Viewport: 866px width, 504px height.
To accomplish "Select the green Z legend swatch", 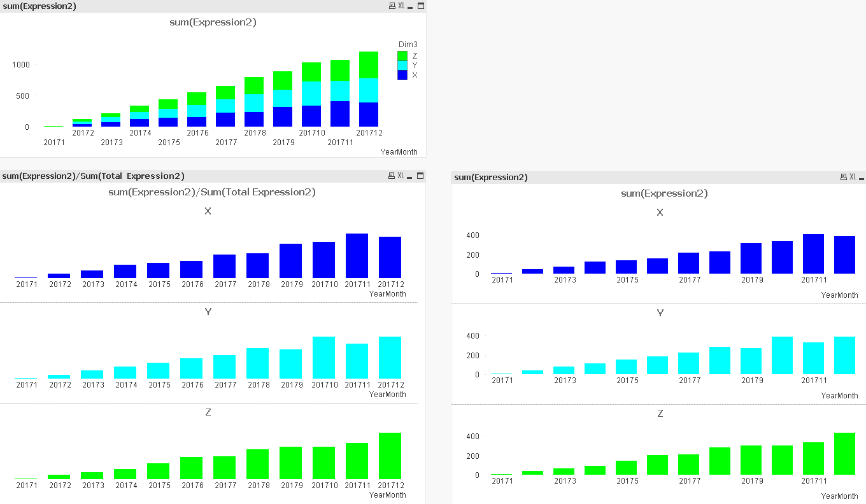I will [x=402, y=56].
